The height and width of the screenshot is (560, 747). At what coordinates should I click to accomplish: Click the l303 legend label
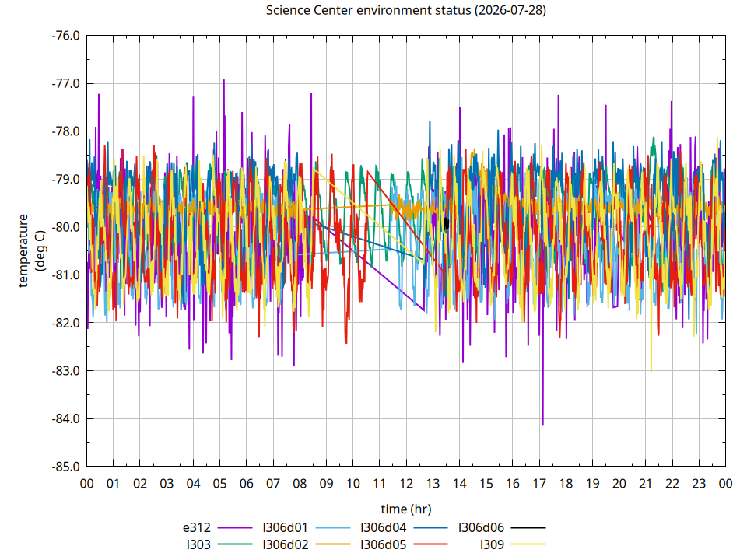[x=198, y=544]
